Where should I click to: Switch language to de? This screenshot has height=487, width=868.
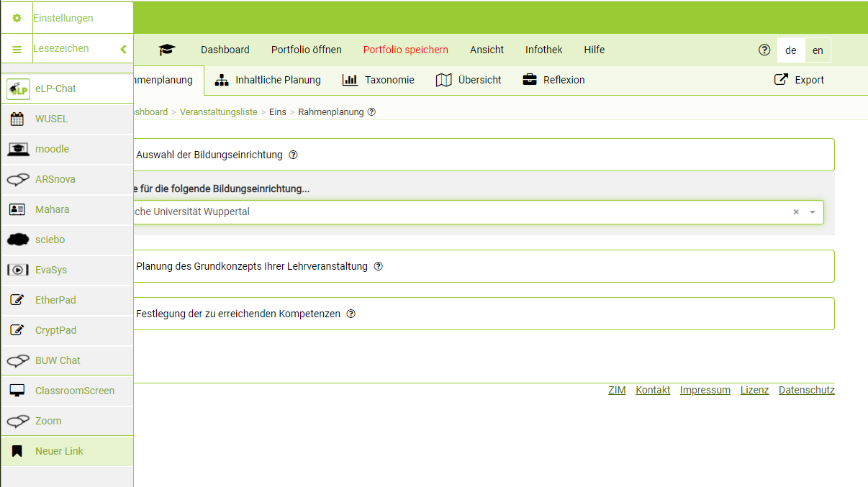(791, 50)
